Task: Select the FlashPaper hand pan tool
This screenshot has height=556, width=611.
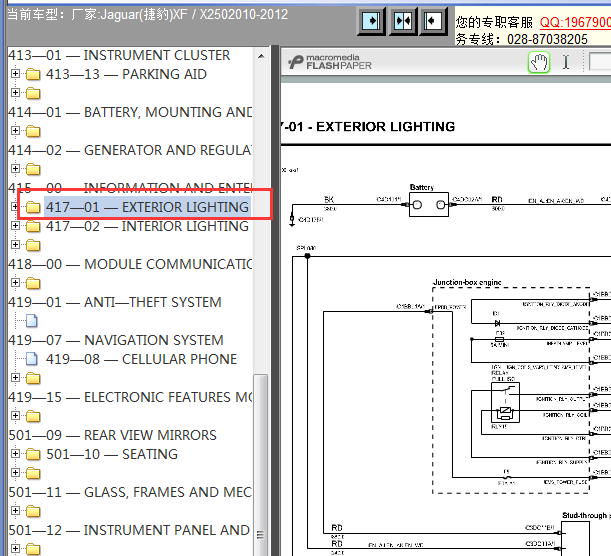Action: (539, 62)
